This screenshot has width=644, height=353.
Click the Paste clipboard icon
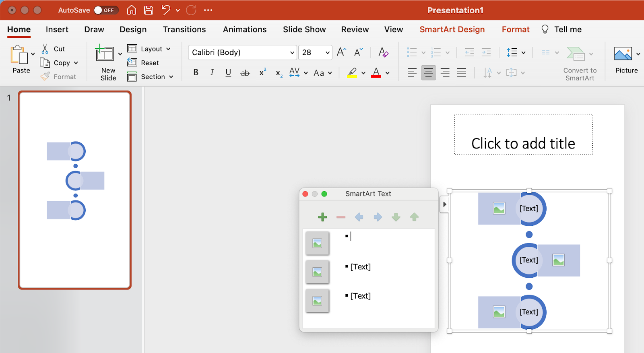click(x=19, y=54)
